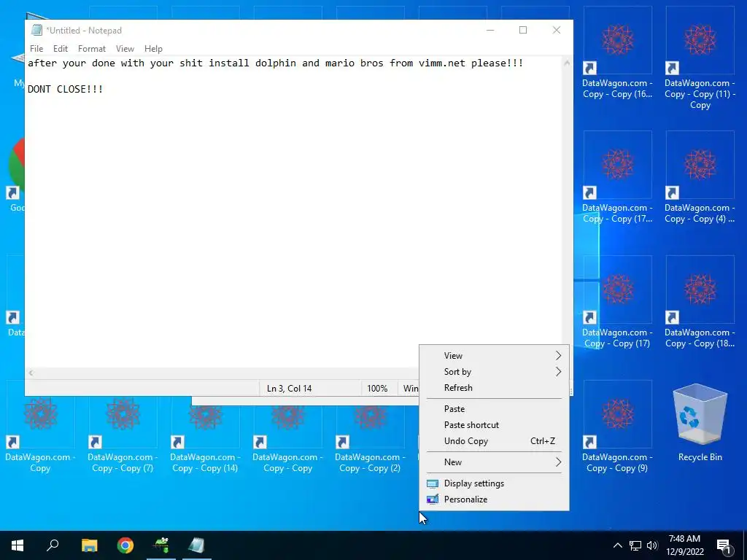Open the volume speaker tray icon
The width and height of the screenshot is (747, 560).
pos(652,545)
